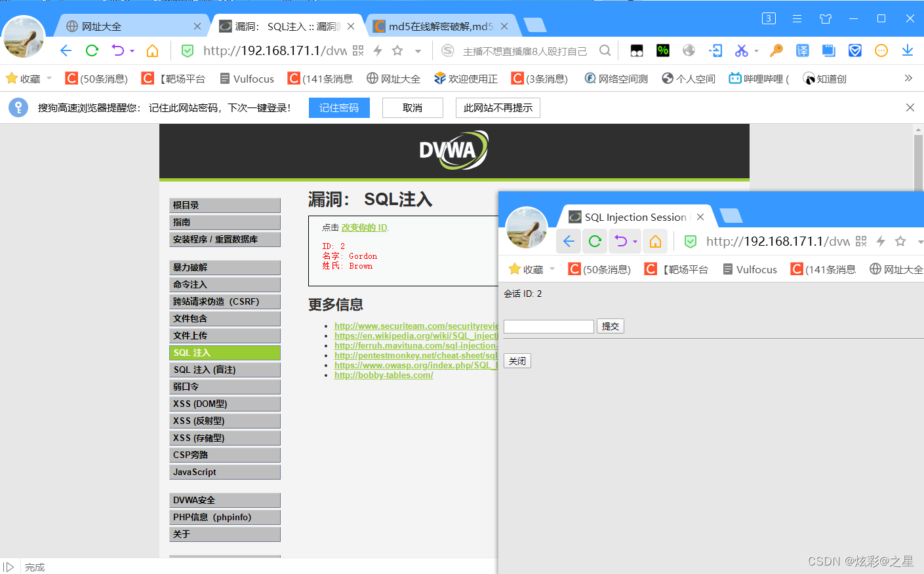Refresh the SQL Injection Session popup
Image resolution: width=924 pixels, height=574 pixels.
[x=595, y=241]
